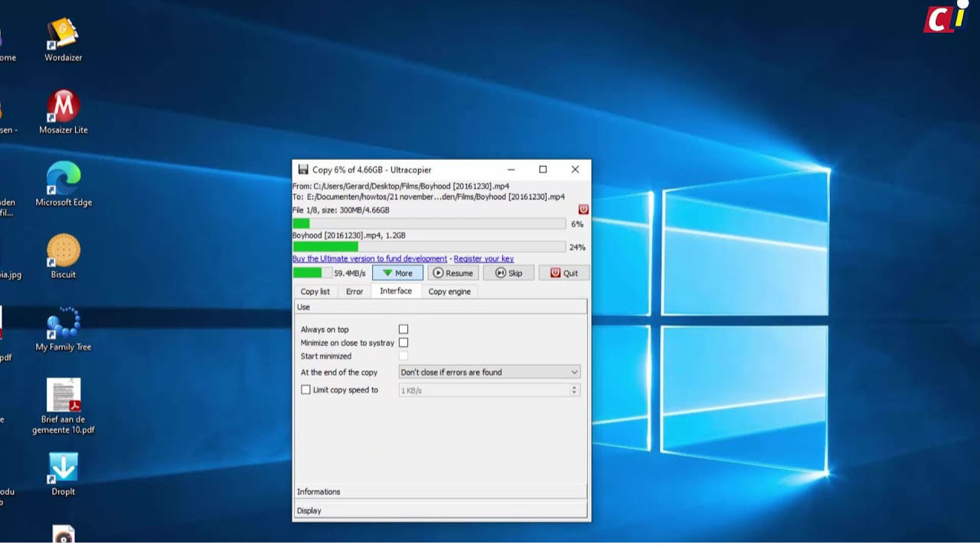Open the DropIt desktop icon
Screen dimensions: 980x551
click(x=63, y=468)
